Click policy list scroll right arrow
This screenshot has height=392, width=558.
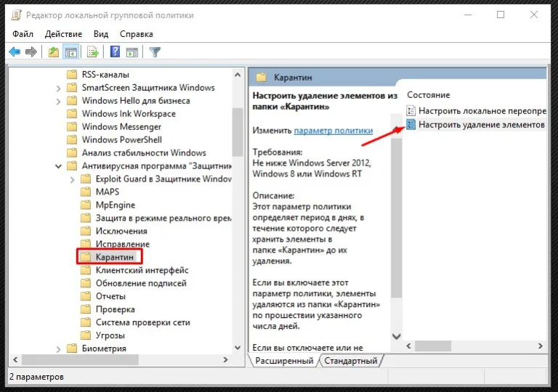coord(541,346)
